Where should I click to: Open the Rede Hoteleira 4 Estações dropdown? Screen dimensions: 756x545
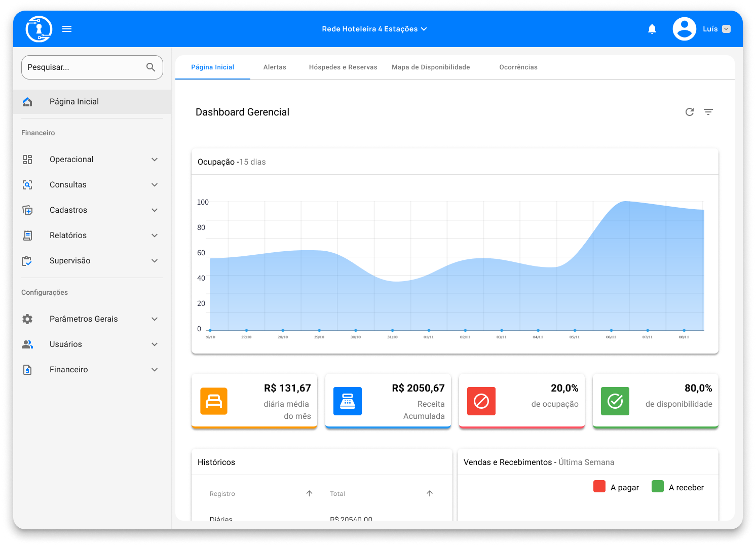(374, 29)
